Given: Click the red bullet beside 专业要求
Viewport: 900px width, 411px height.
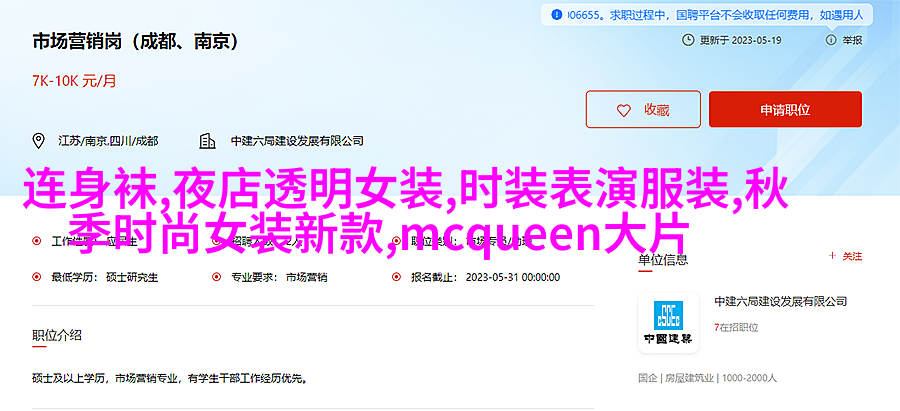Looking at the screenshot, I should click(x=216, y=277).
